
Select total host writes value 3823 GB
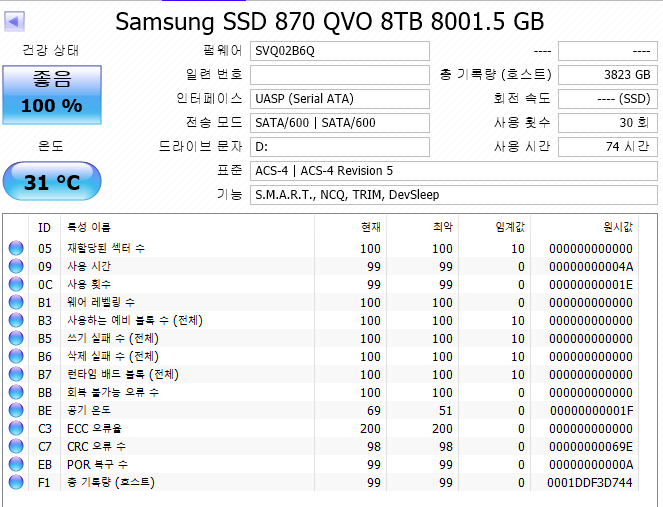pyautogui.click(x=608, y=75)
